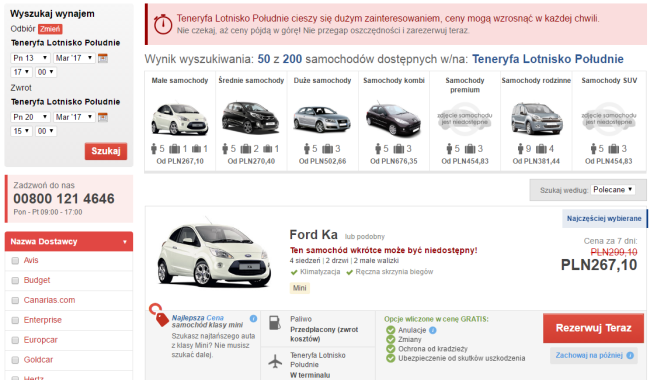Click Zachowaj na później link
Image resolution: width=650 pixels, height=380 pixels.
589,356
